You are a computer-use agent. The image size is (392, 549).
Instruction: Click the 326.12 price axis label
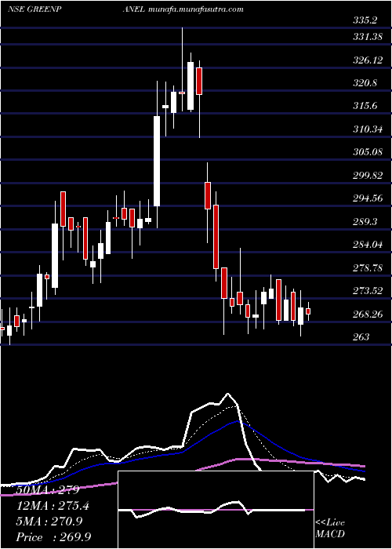pyautogui.click(x=368, y=60)
